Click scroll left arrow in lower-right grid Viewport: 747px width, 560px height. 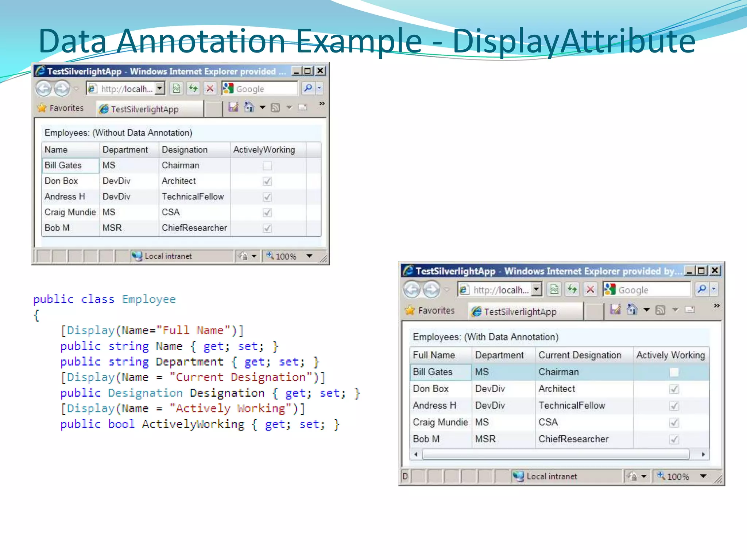pos(416,454)
